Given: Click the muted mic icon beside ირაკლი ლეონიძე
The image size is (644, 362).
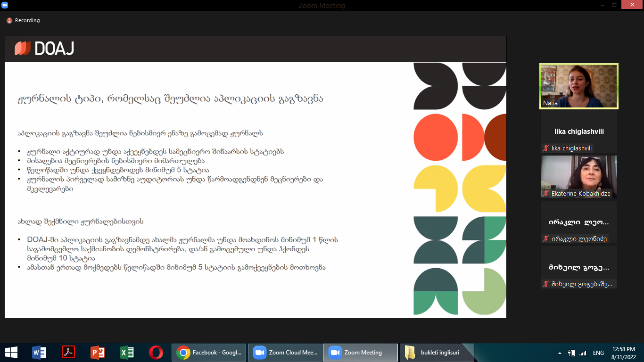Looking at the screenshot, I should pyautogui.click(x=546, y=239).
